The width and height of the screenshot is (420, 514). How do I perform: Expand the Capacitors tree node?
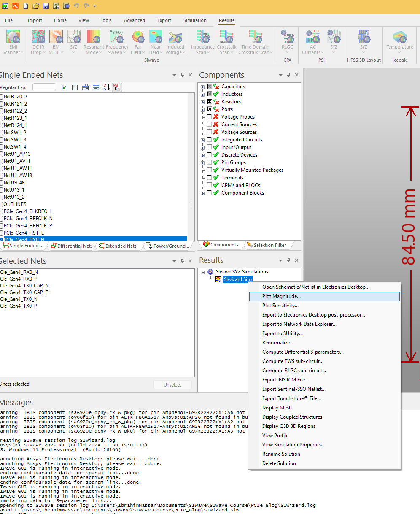(x=202, y=86)
